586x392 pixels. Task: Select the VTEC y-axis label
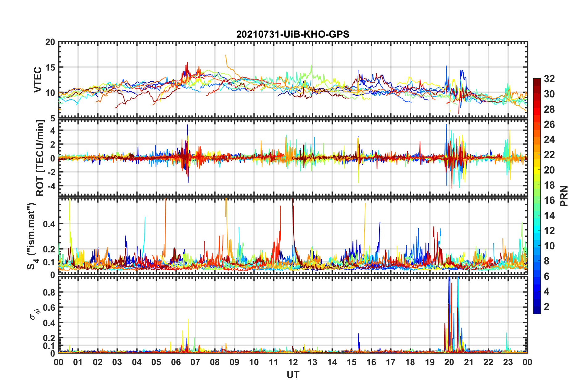[38, 80]
